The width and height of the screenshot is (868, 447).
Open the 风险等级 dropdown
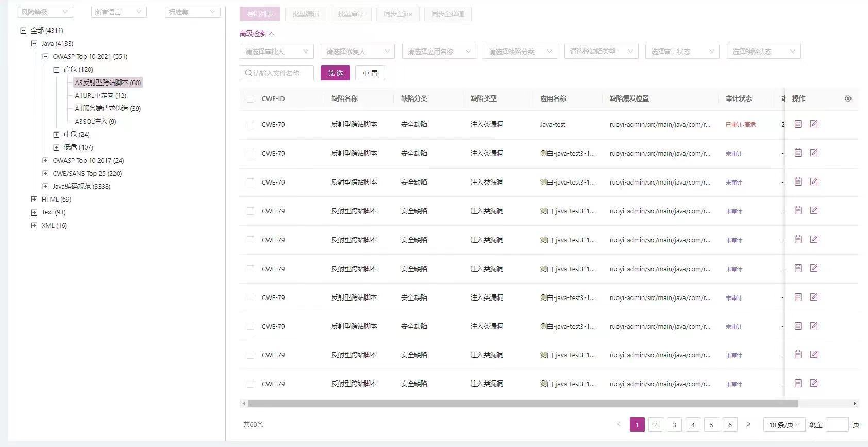click(45, 12)
